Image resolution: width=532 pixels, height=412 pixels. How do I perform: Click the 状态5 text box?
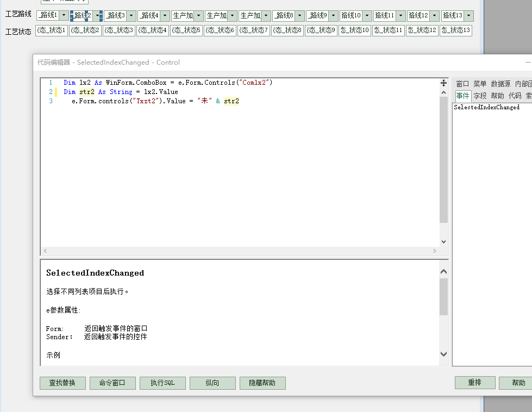pyautogui.click(x=186, y=30)
